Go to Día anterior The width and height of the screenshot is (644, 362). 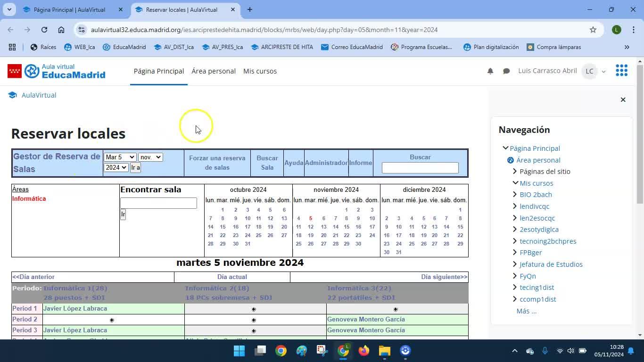[33, 277]
